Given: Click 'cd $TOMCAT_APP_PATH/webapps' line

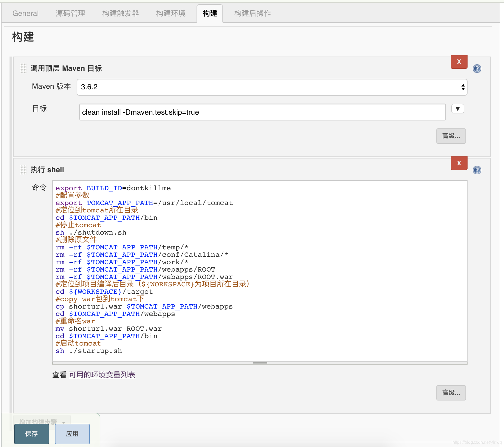Looking at the screenshot, I should (115, 314).
